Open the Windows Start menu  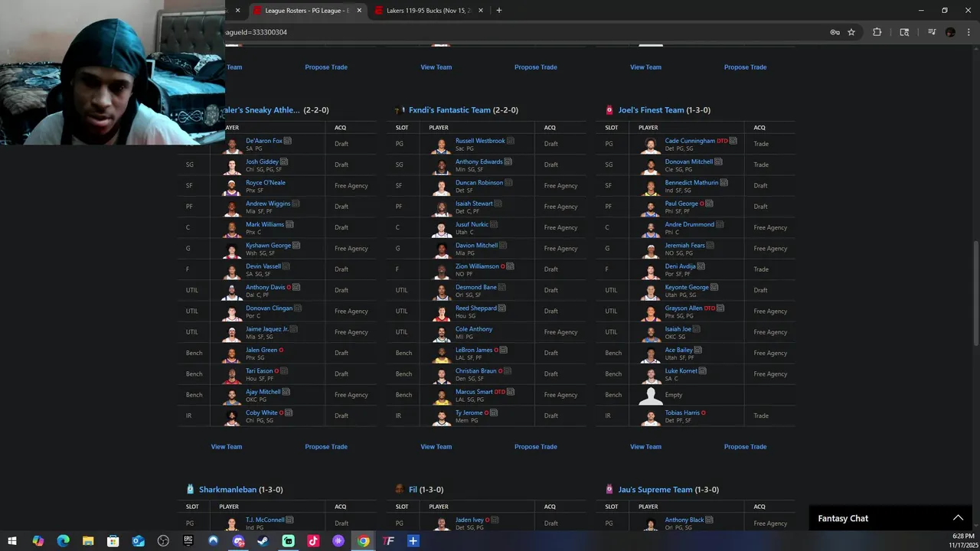(12, 541)
